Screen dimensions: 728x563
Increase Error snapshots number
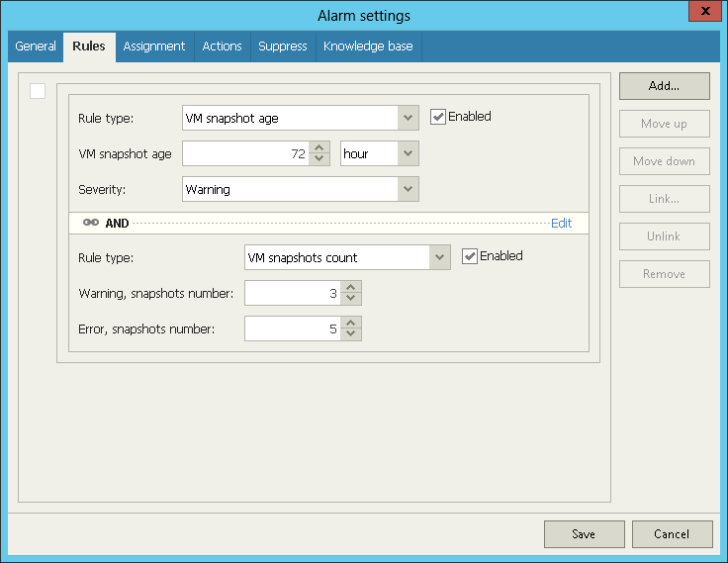click(350, 324)
